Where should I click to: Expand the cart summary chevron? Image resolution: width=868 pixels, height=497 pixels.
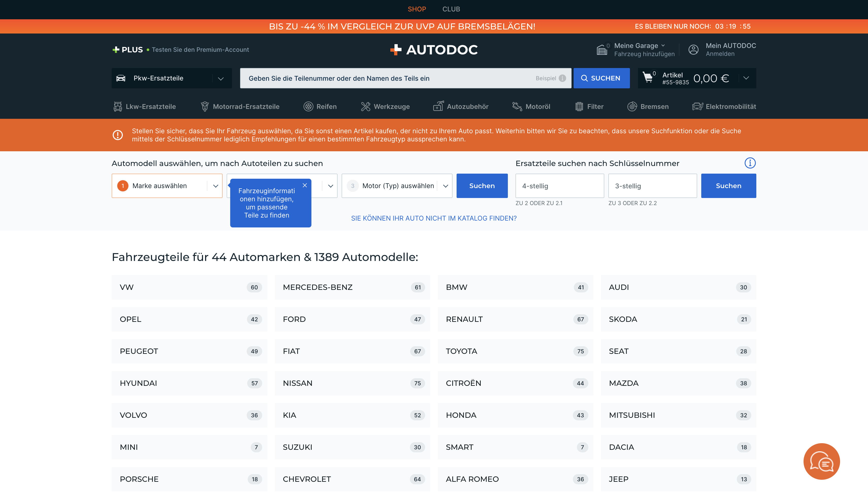pos(746,78)
